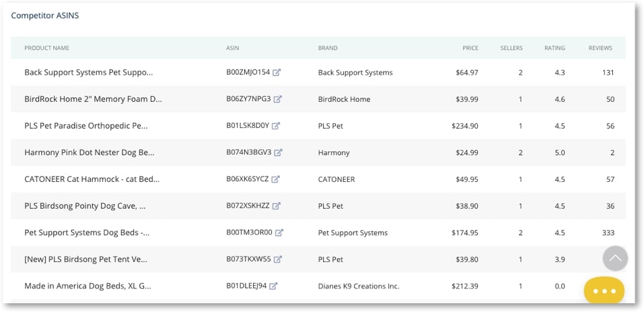
Task: Select product 'Pet Support Systems Dog Beds -...'
Action: [x=87, y=232]
